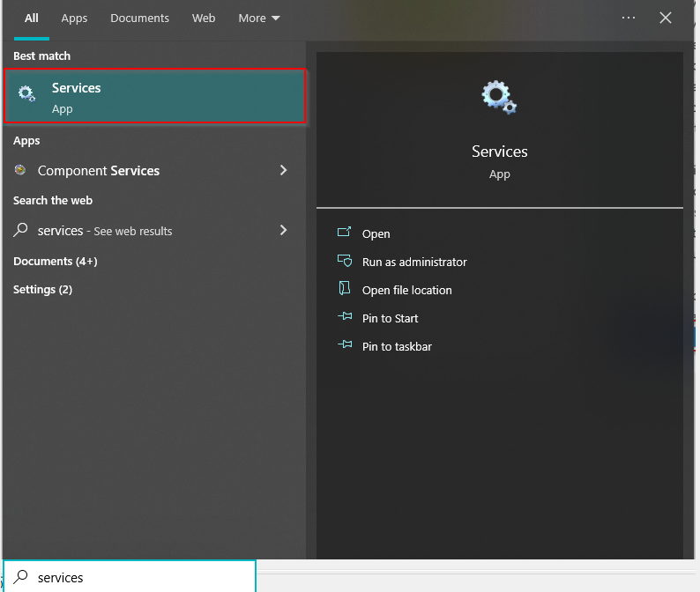This screenshot has width=700, height=592.
Task: Click the Pin to Start pin icon
Action: point(344,318)
